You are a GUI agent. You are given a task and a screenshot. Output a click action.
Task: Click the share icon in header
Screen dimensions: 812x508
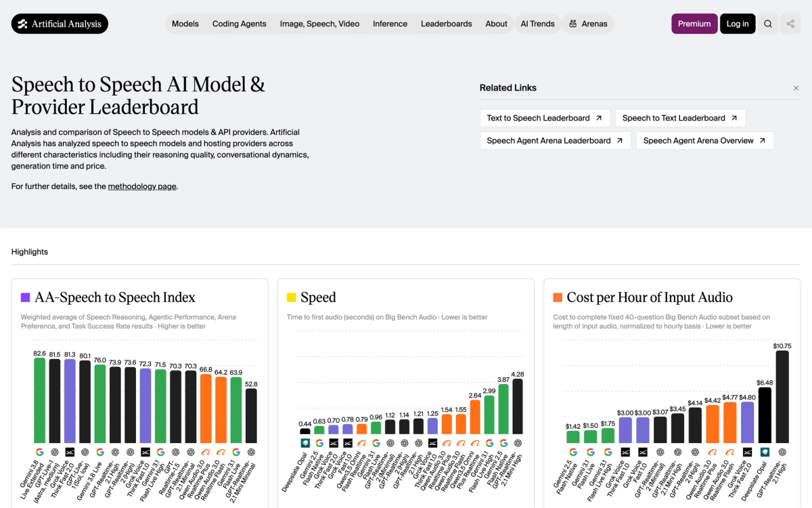click(x=790, y=24)
